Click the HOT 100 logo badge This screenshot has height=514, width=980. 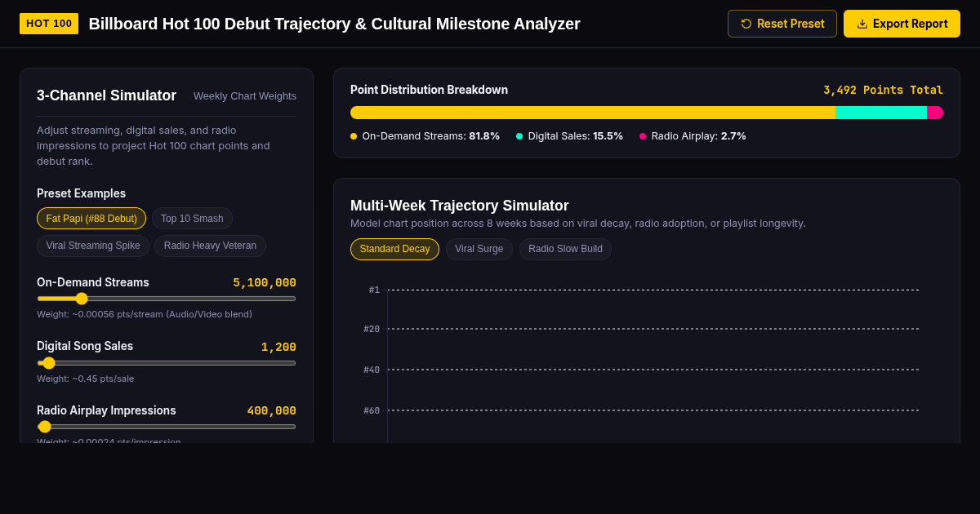click(49, 24)
